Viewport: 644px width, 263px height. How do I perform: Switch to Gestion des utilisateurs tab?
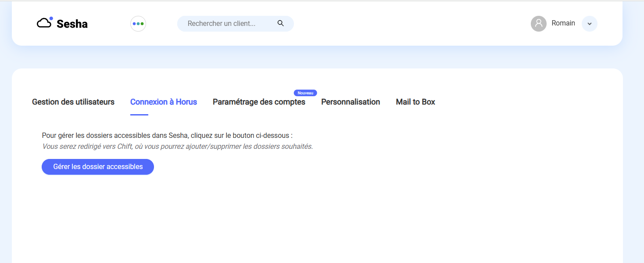tap(73, 102)
